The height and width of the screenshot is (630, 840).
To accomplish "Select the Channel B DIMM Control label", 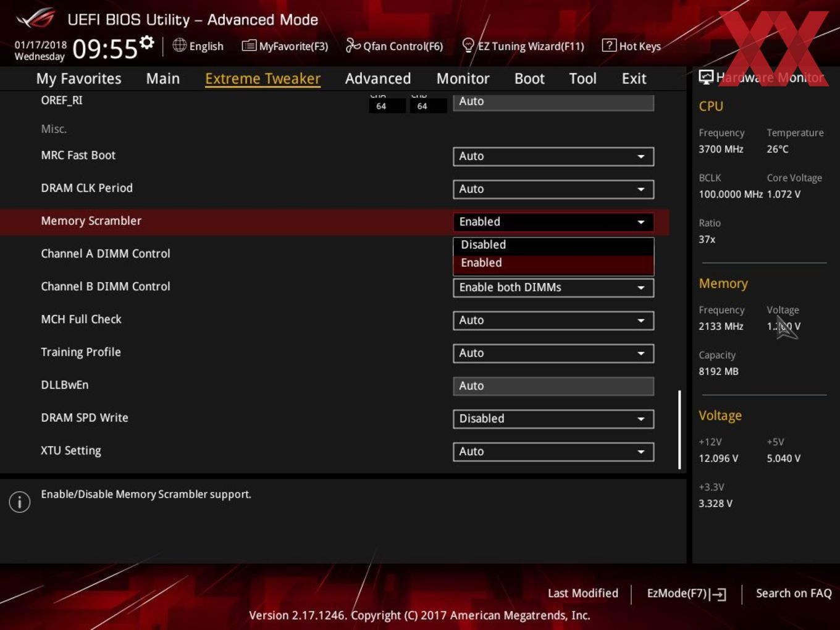I will (x=106, y=286).
